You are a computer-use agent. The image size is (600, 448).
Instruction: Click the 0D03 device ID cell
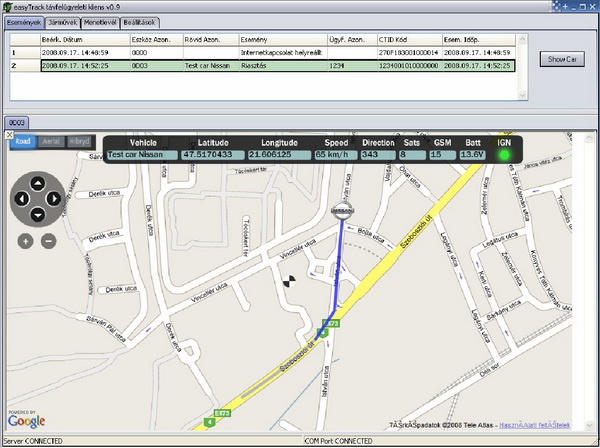[156, 66]
